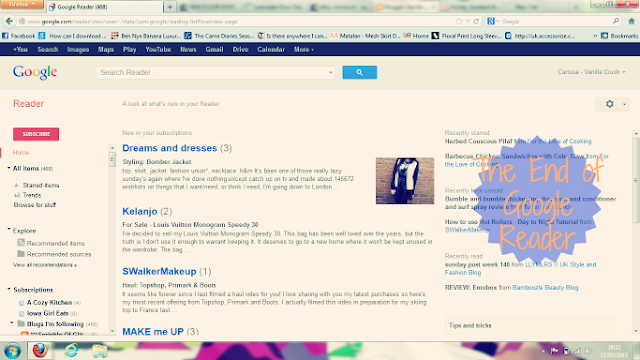This screenshot has height=360, width=640.
Task: Open the search options dropdown arrow
Action: tap(330, 73)
